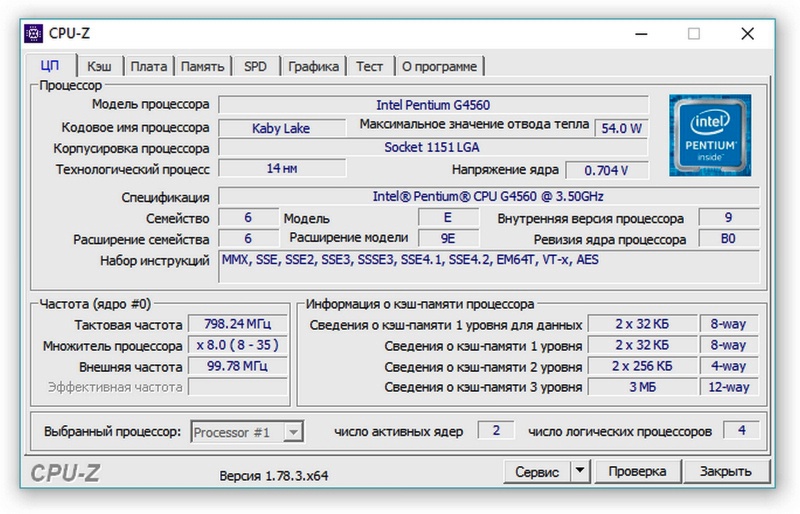The image size is (800, 514).
Task: Click the 12-way L3 associativity value
Action: point(729,387)
